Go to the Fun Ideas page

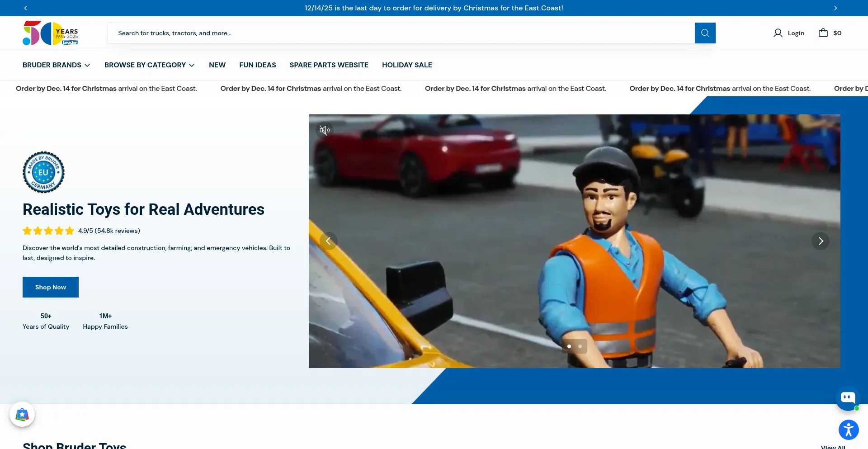tap(257, 65)
